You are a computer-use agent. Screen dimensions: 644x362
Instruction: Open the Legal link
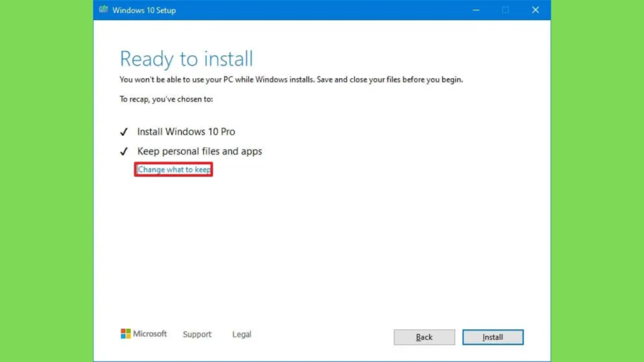click(x=241, y=334)
